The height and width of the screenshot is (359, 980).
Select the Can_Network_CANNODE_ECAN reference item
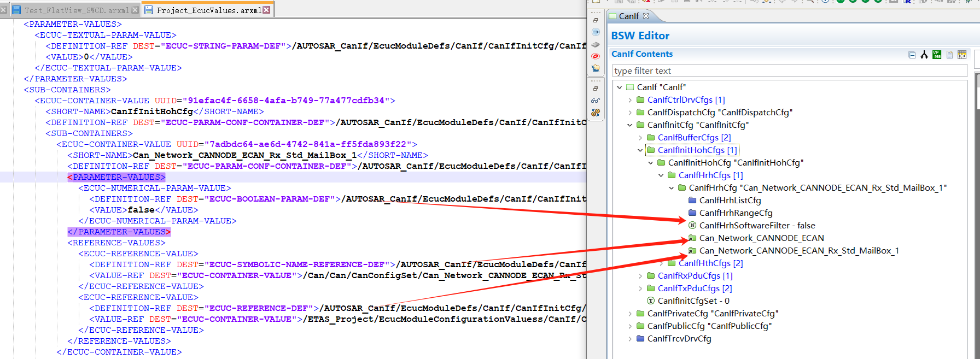point(761,238)
